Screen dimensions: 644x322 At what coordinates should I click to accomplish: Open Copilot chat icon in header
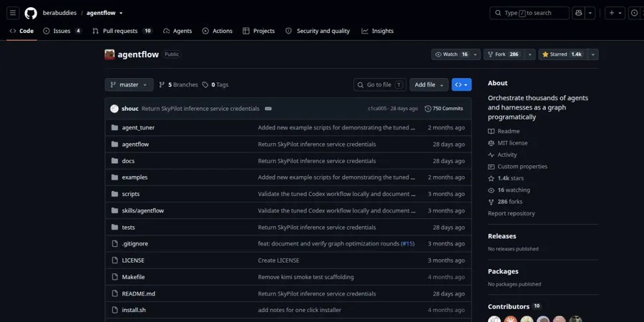point(579,13)
